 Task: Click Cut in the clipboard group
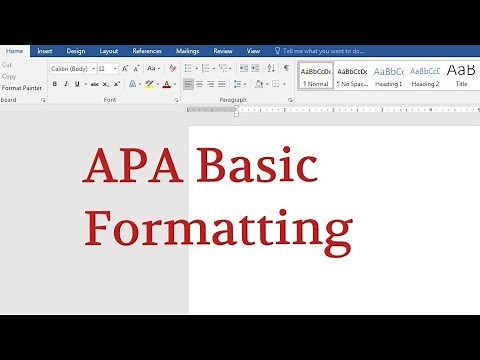tap(7, 64)
